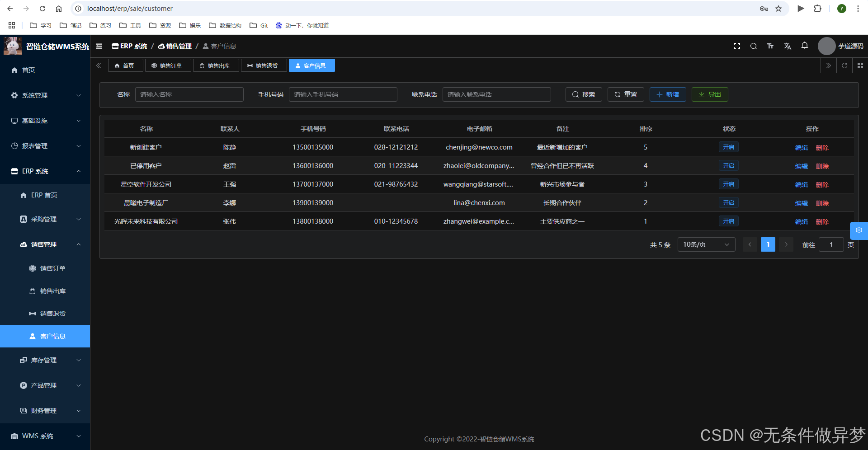The height and width of the screenshot is (450, 868).
Task: Toggle 开启 status for 光辉未来科技有限公司
Action: pyautogui.click(x=728, y=221)
